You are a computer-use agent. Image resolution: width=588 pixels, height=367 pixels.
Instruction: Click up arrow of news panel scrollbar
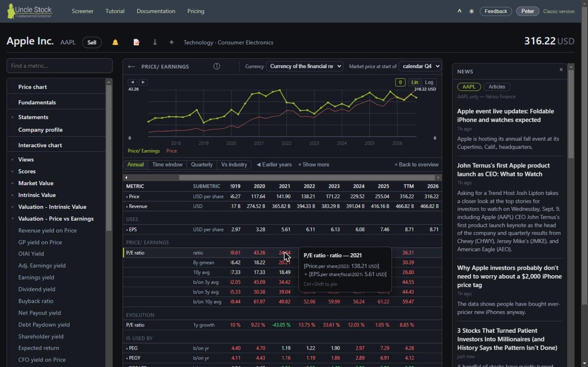(571, 67)
